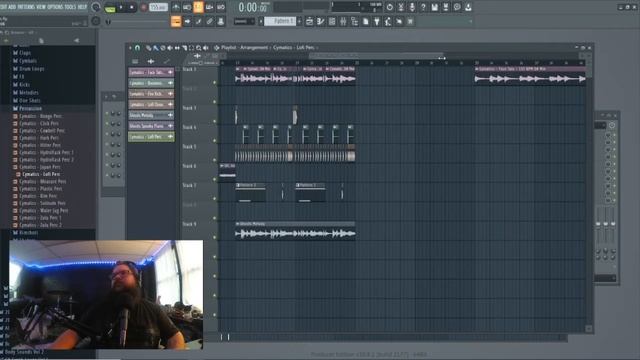
Task: Toggle the Playlist snap magnet icon
Action: click(x=138, y=48)
